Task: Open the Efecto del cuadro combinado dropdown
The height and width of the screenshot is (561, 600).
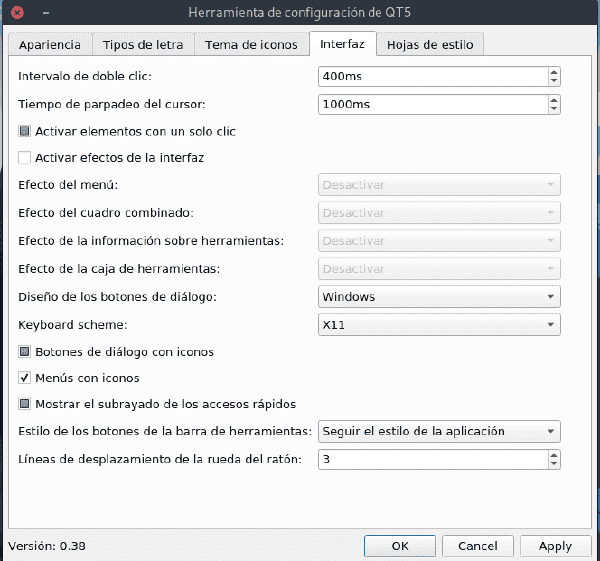Action: [x=439, y=213]
